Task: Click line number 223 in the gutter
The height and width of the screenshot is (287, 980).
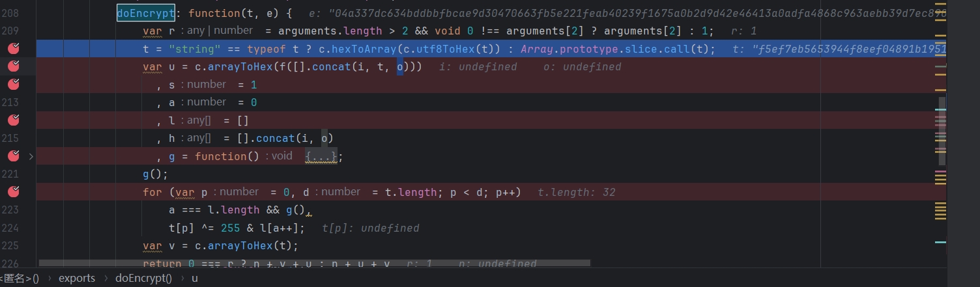Action: coord(10,210)
